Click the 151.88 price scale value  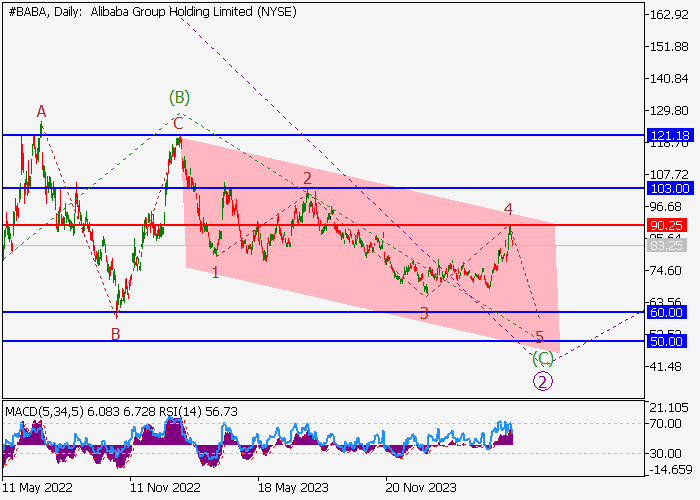coord(670,47)
